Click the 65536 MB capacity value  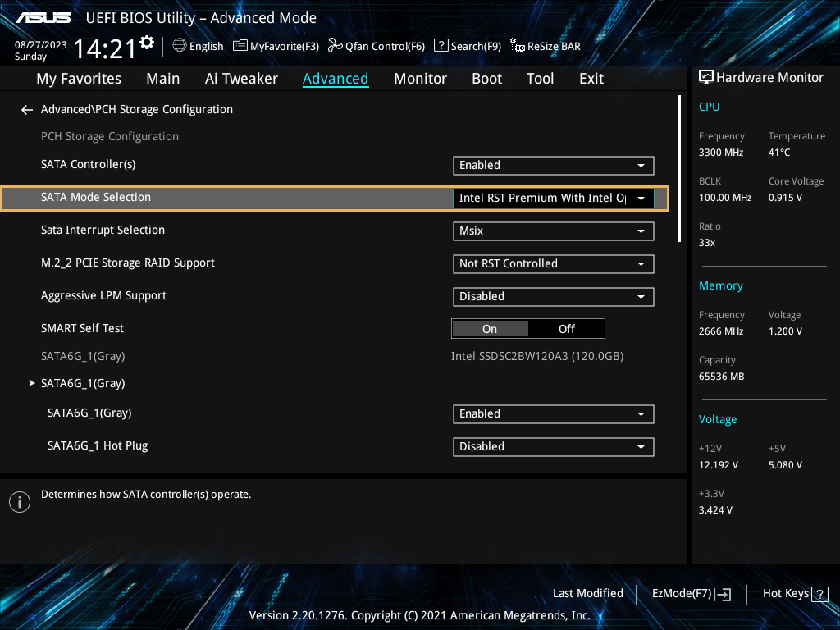click(x=721, y=377)
